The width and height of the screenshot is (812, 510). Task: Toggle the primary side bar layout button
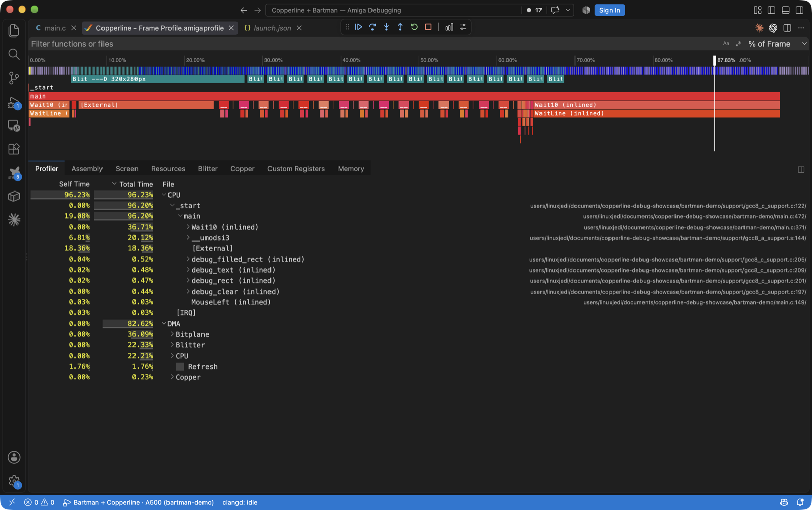pyautogui.click(x=771, y=10)
